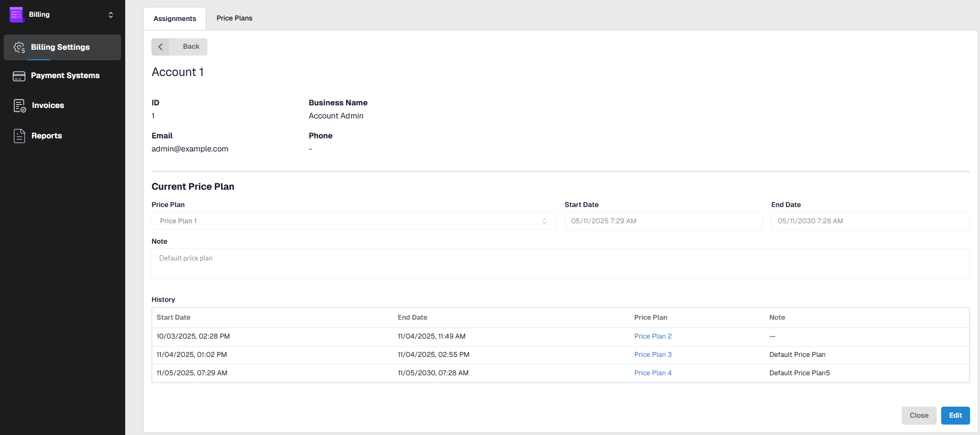Click the Price Plan select arrows

[544, 221]
